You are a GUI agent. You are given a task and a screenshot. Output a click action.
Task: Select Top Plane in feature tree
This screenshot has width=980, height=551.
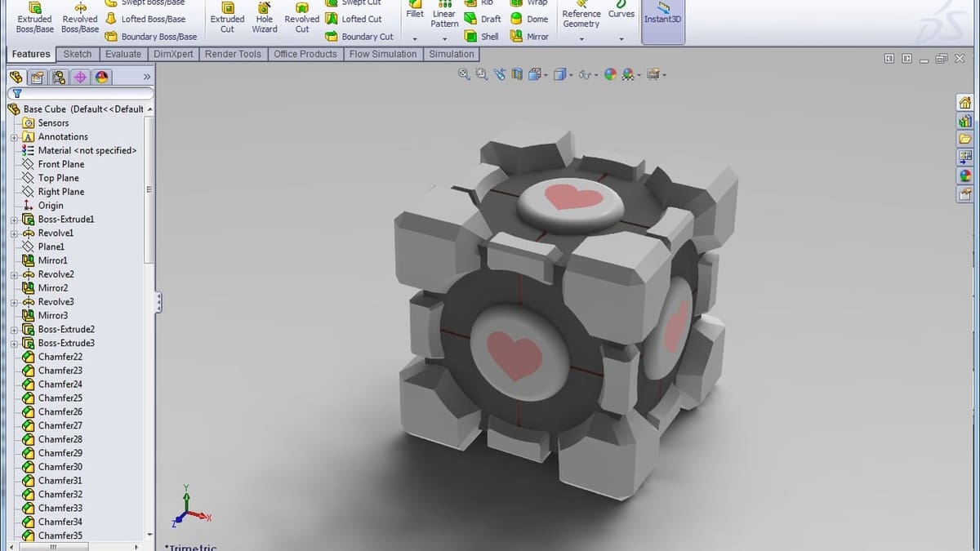[x=58, y=178]
